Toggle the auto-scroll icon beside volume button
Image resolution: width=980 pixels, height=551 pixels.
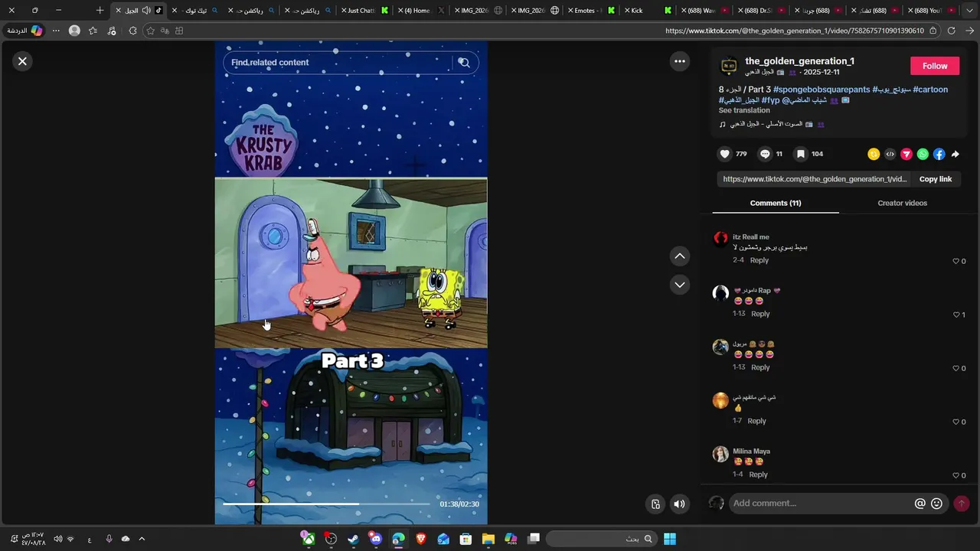point(655,504)
